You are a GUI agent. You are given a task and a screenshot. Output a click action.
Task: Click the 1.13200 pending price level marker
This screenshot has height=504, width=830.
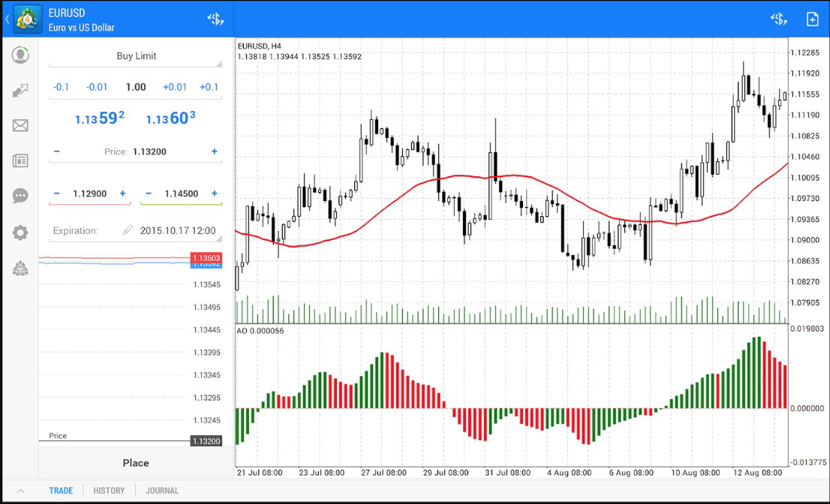point(206,441)
